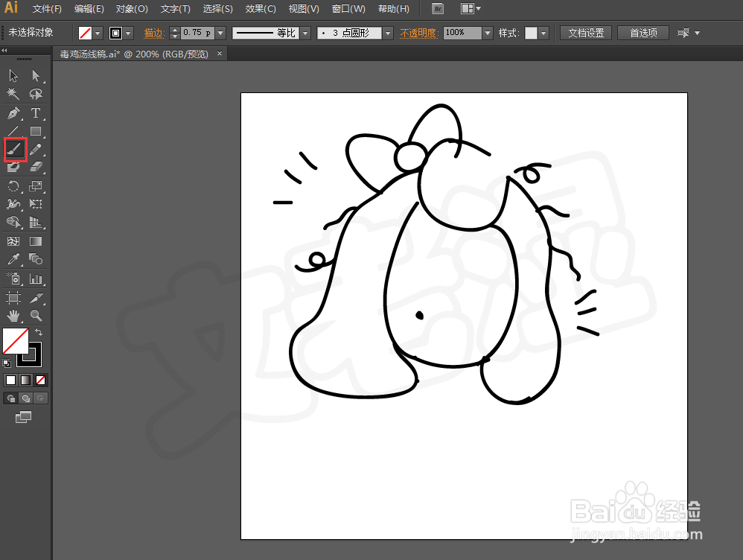The height and width of the screenshot is (560, 743).
Task: Select the Width tool
Action: tap(13, 204)
